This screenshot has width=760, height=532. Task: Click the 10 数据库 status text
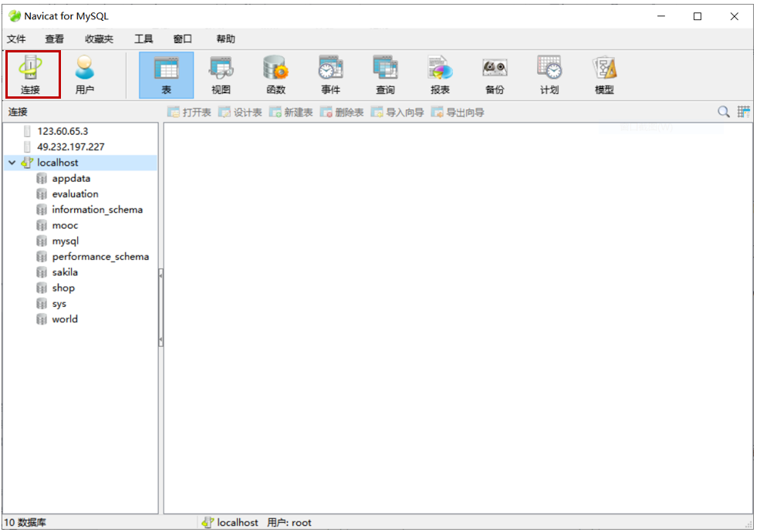pyautogui.click(x=25, y=523)
